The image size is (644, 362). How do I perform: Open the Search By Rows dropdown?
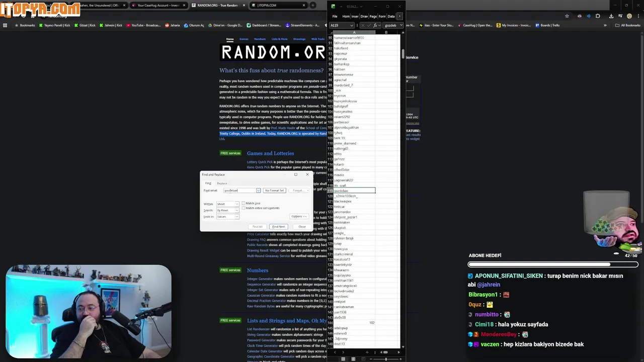pyautogui.click(x=227, y=210)
